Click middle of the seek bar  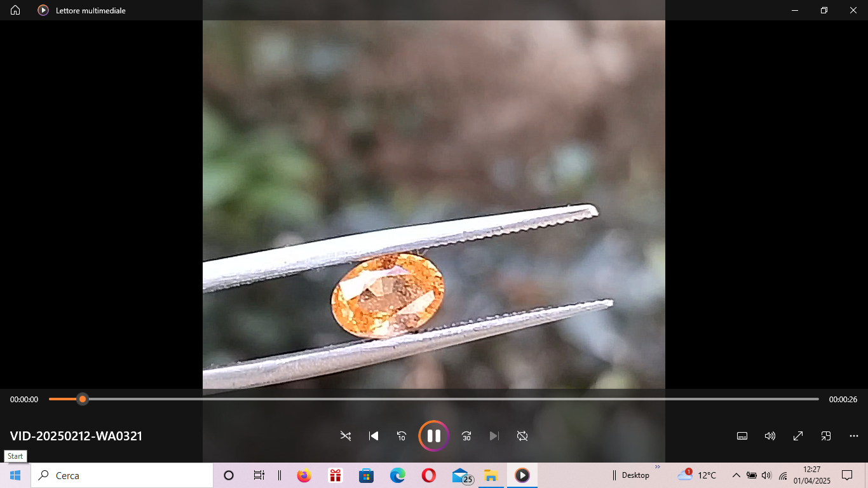coord(434,399)
